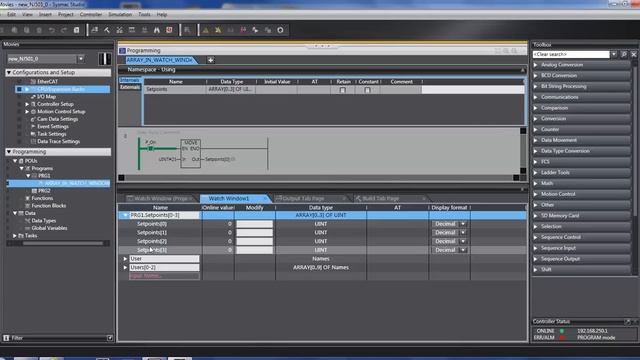640x360 pixels.
Task: Click the Synchronize arrows icon in toolbar
Action: (x=255, y=30)
